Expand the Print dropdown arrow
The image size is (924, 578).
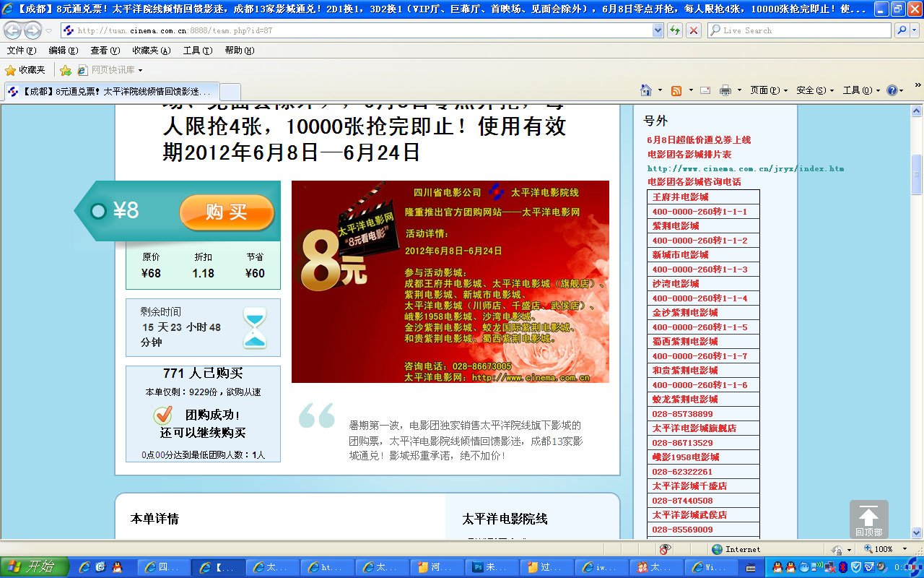(739, 90)
